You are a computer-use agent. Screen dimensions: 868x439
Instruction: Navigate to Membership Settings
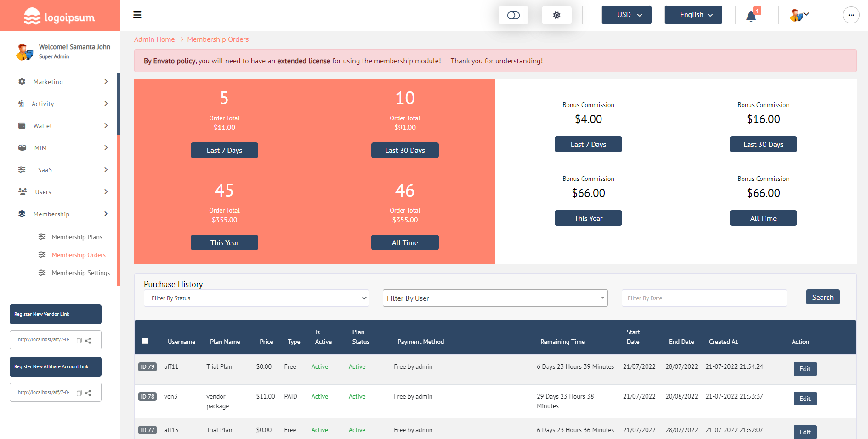80,273
